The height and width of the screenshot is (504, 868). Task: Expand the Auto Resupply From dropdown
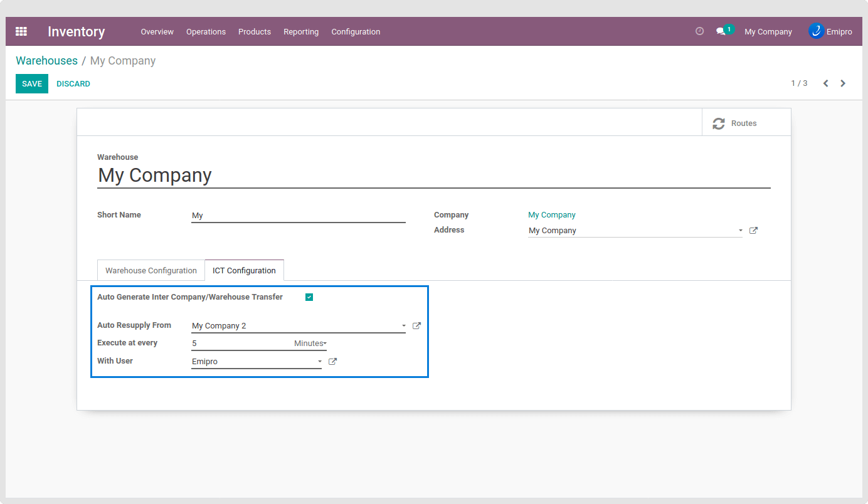pos(403,326)
